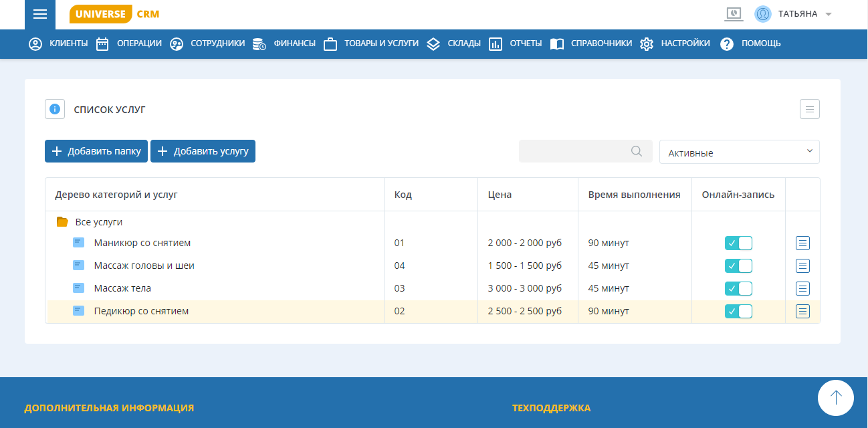Screen dimensions: 868x428
Task: Open row menu for Педикюр со снятием
Action: tap(802, 311)
